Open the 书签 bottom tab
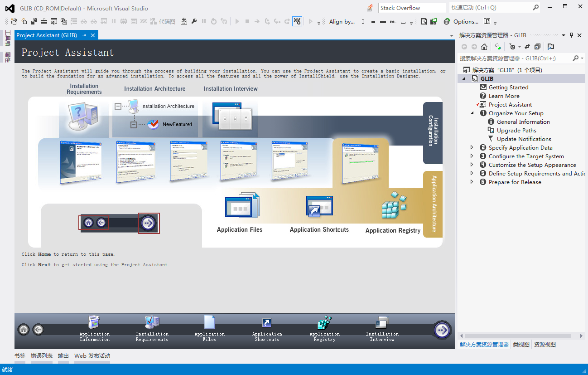 20,356
